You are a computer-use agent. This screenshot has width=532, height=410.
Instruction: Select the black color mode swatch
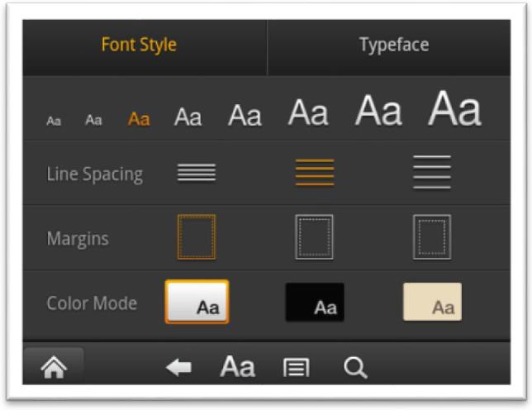[x=315, y=302]
